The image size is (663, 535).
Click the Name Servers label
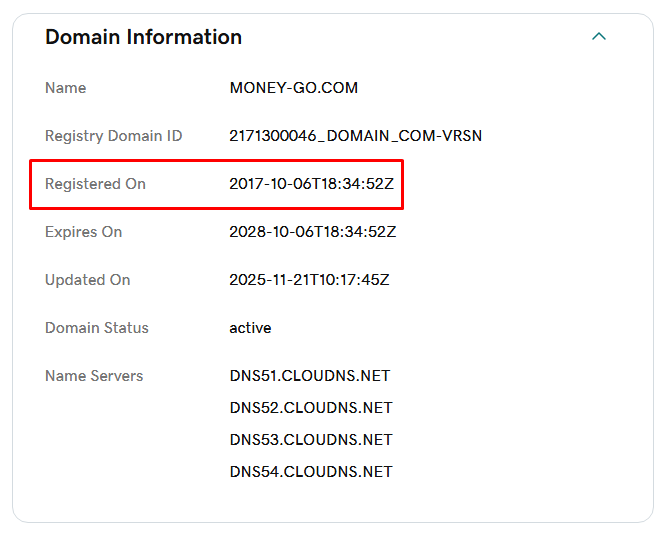(94, 376)
